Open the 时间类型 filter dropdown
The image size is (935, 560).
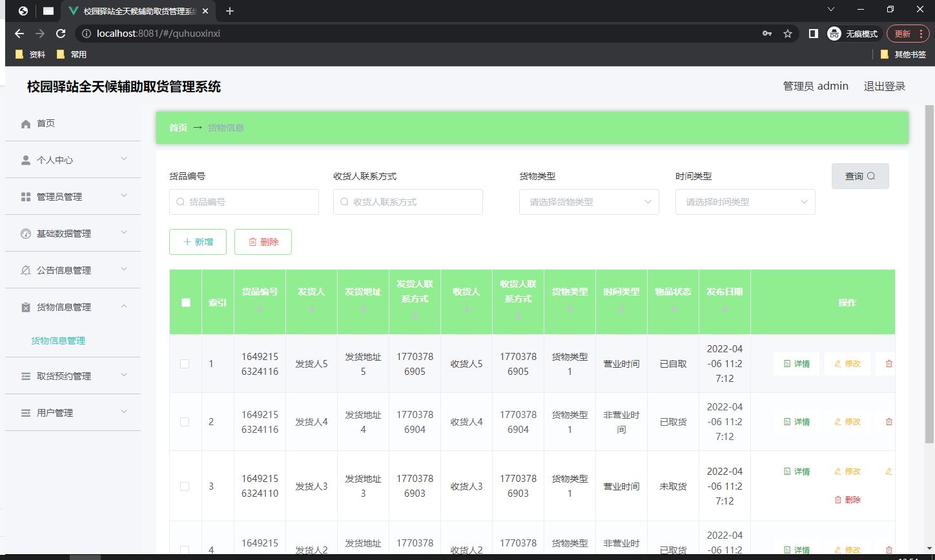745,202
